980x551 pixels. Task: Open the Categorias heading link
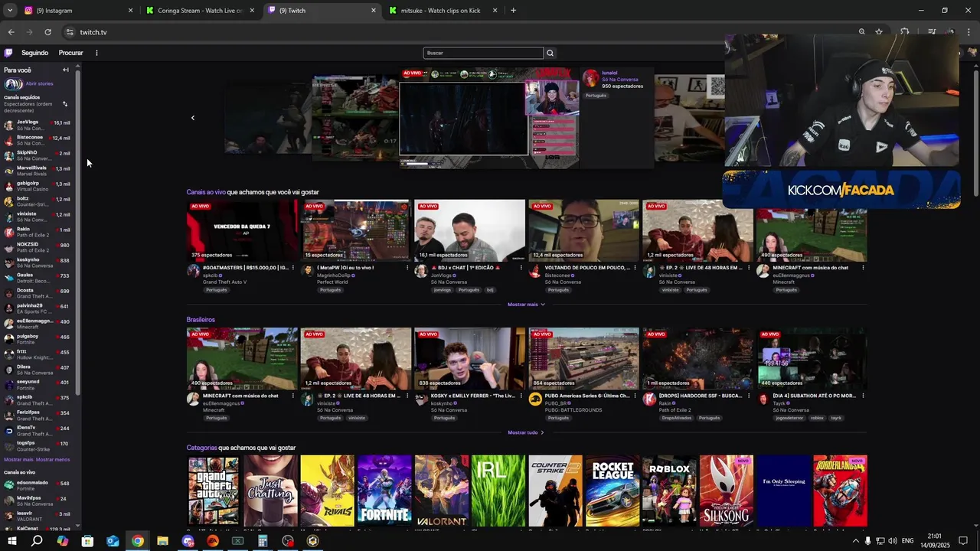(x=201, y=448)
